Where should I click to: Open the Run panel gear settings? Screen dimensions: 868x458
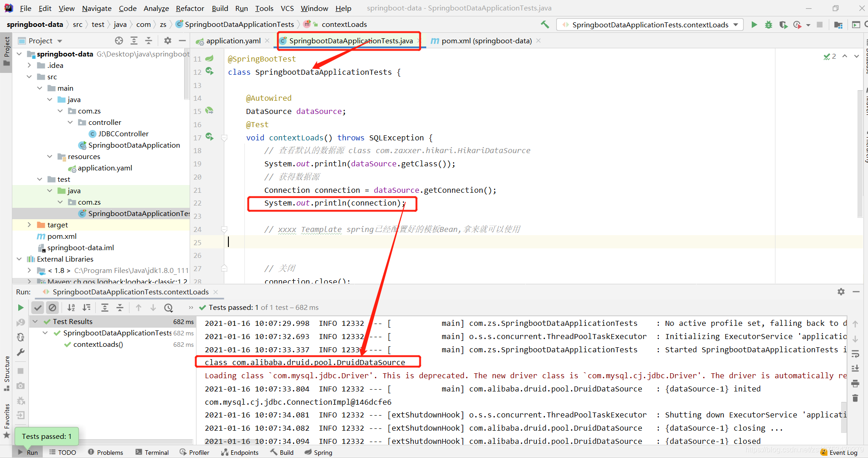(x=841, y=292)
